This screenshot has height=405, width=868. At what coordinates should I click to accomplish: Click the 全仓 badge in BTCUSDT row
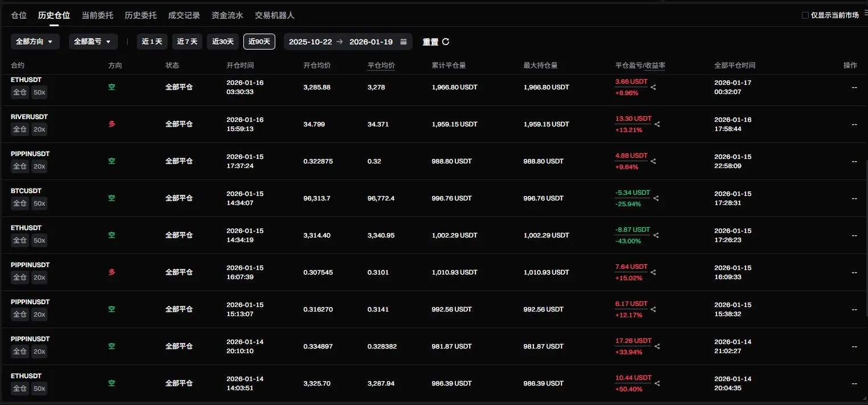[x=20, y=203]
